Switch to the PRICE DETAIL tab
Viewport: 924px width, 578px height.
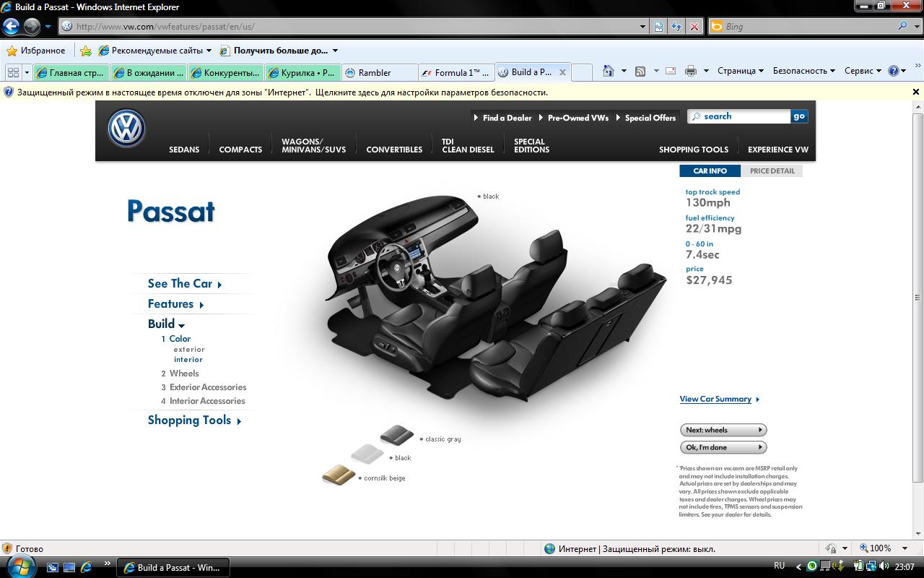(x=772, y=171)
